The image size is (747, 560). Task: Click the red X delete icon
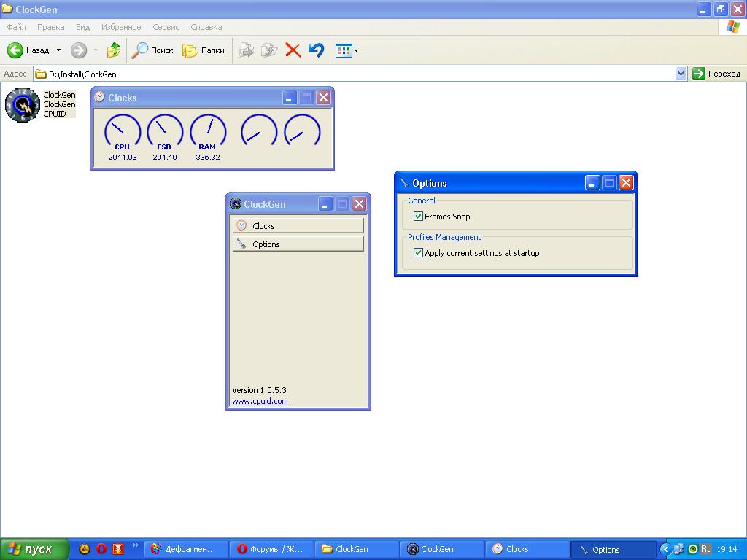pos(293,50)
